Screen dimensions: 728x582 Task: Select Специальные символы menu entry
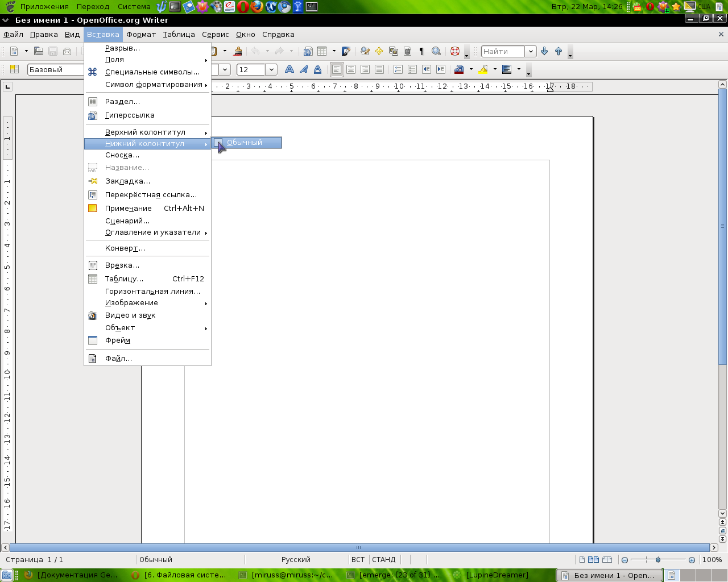tap(148, 72)
